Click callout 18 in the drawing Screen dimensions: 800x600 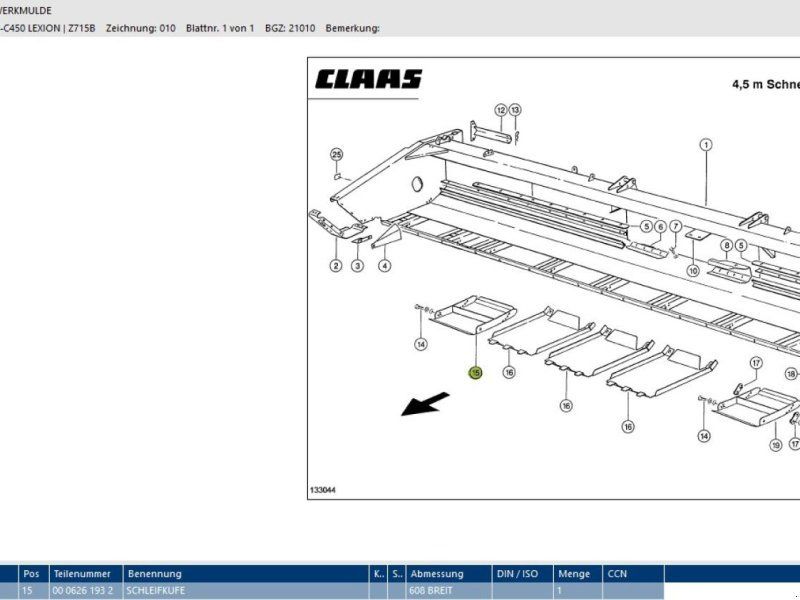point(791,374)
